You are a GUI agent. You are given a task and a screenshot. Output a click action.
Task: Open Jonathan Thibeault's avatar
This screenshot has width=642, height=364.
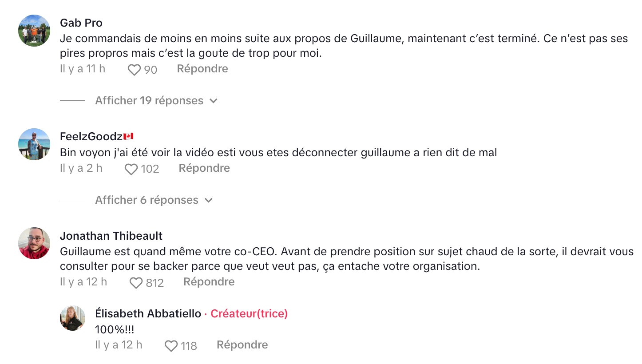click(34, 243)
